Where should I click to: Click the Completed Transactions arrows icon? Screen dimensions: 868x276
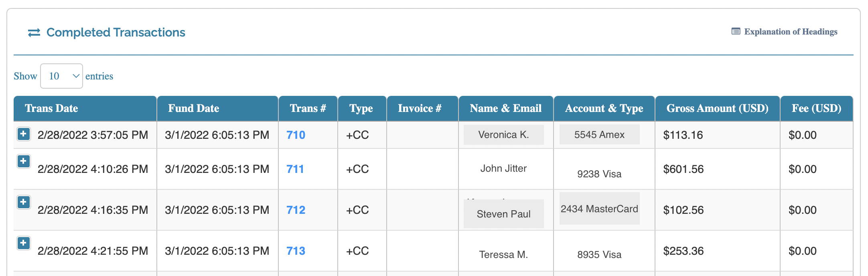click(x=34, y=32)
